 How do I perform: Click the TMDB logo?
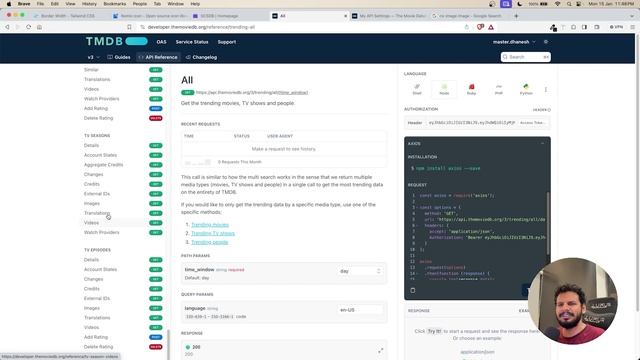pos(116,41)
